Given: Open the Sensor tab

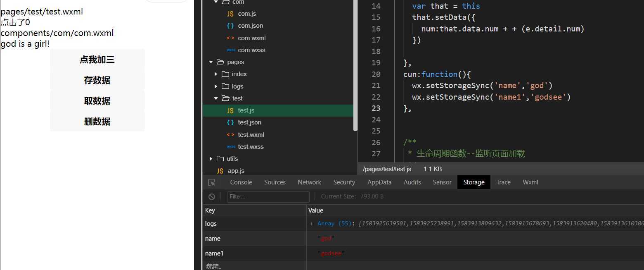Looking at the screenshot, I should pos(442,182).
